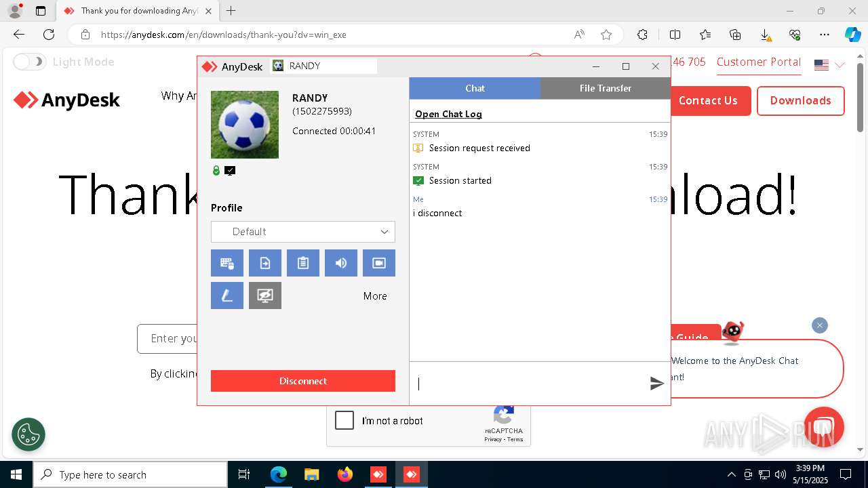Expand the US flag language selector

(830, 65)
